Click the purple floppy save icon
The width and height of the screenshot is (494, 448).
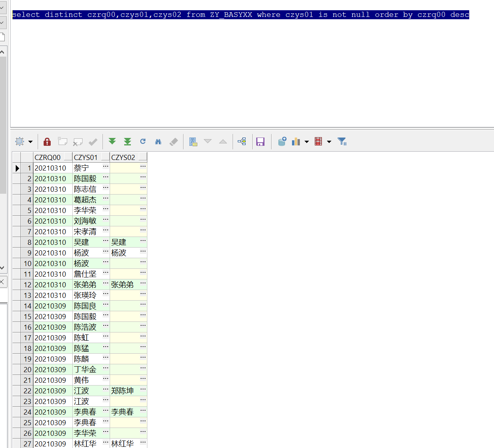click(261, 141)
